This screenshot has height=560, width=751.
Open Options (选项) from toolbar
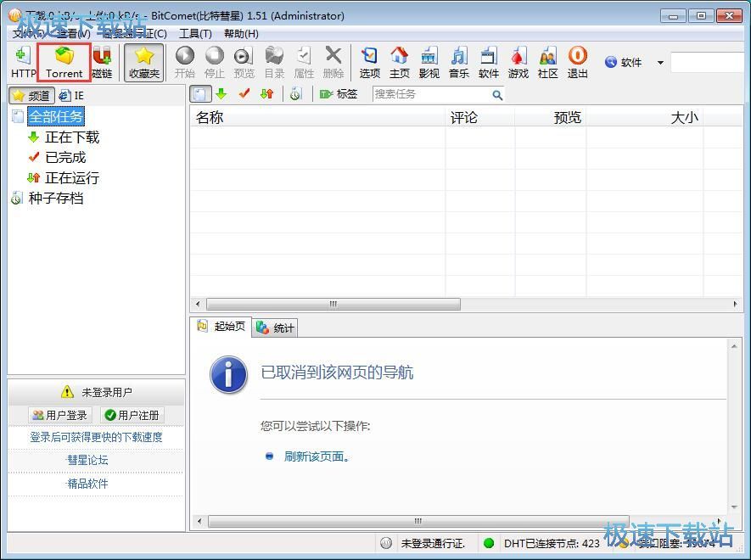(x=370, y=62)
